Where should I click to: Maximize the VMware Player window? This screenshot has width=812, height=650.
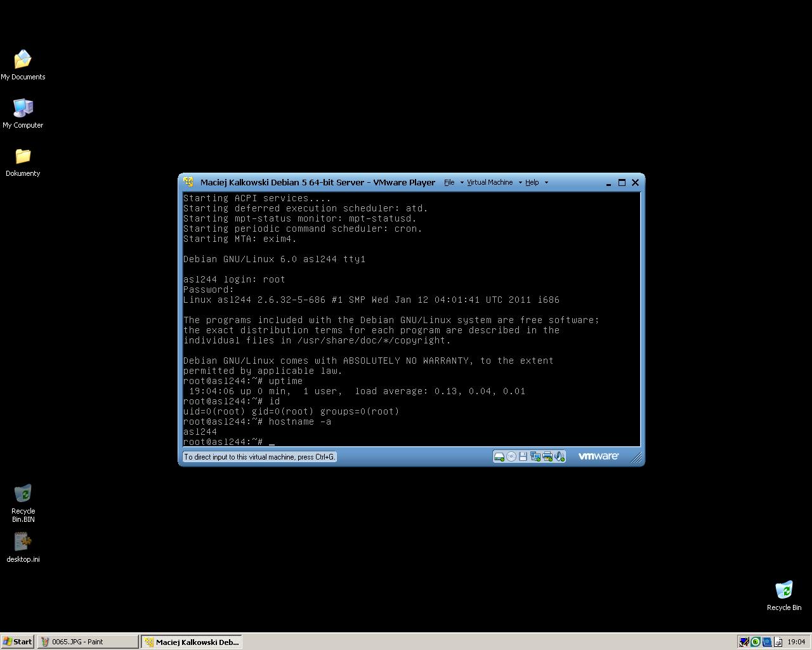622,183
